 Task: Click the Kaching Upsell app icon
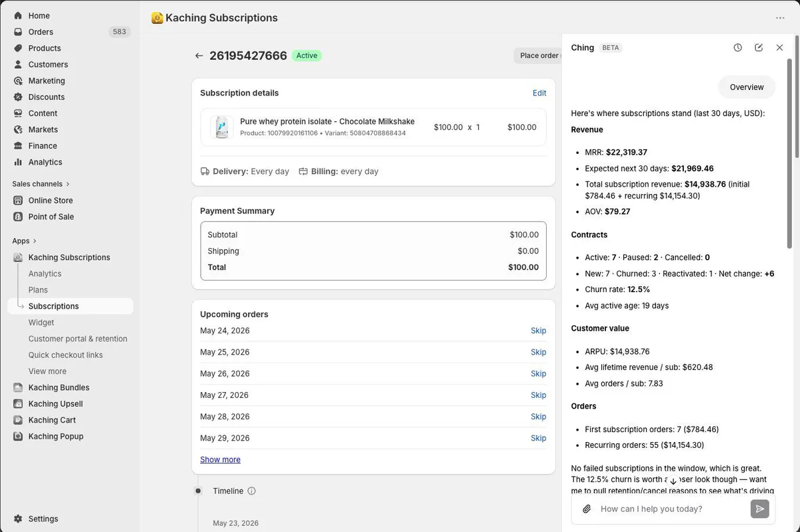coord(18,404)
